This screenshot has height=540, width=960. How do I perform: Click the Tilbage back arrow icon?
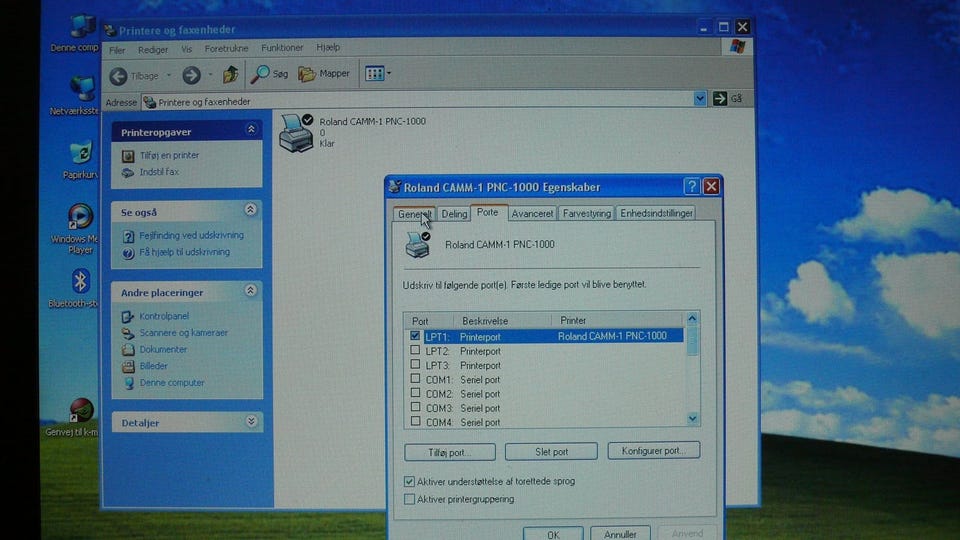[x=118, y=76]
